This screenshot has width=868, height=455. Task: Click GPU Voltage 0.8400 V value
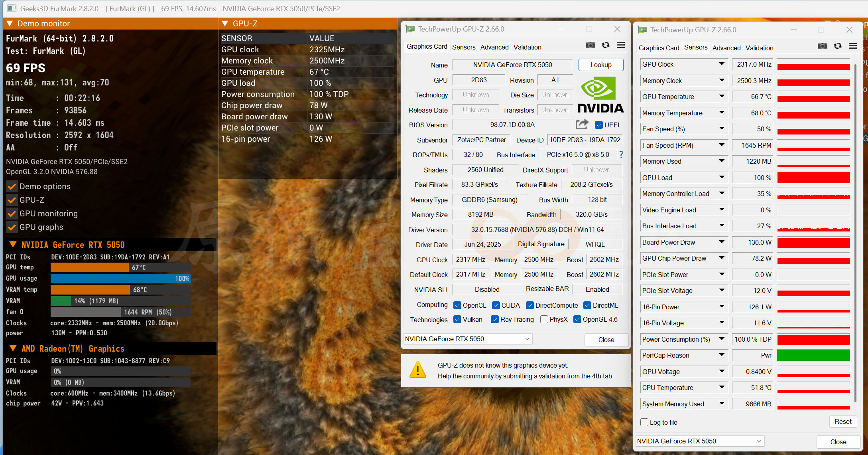[x=753, y=372]
